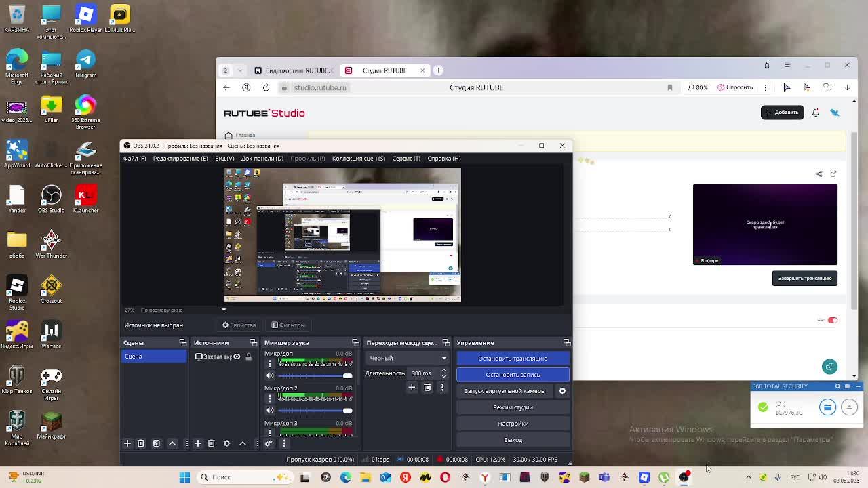Click the Добавить button in RUTUBE Studio

pos(782,113)
